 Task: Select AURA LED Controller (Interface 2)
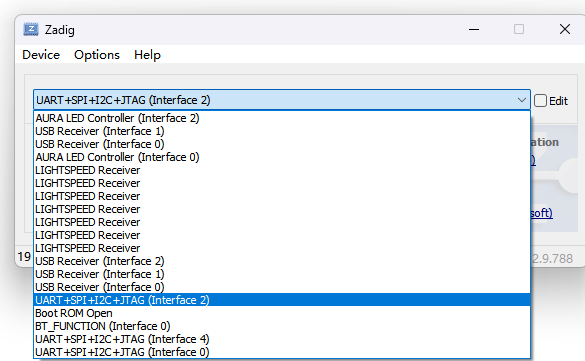pyautogui.click(x=282, y=118)
